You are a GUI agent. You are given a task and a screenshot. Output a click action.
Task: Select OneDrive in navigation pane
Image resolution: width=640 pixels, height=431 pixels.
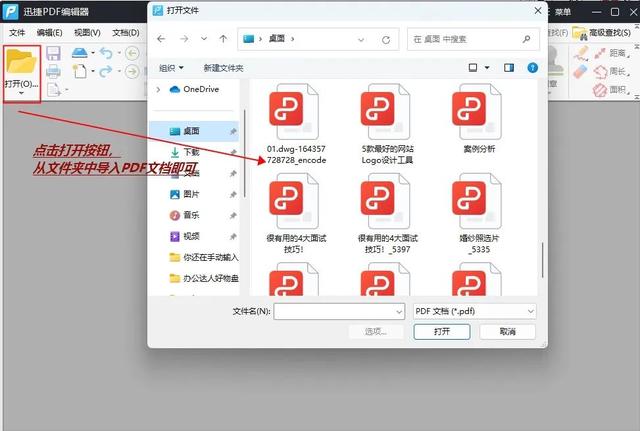(194, 89)
